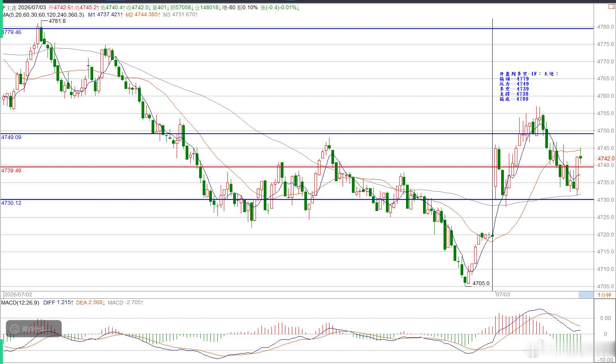This screenshot has width=616, height=364.
Task: Click the 4780.0 price axis label
Action: click(x=606, y=27)
